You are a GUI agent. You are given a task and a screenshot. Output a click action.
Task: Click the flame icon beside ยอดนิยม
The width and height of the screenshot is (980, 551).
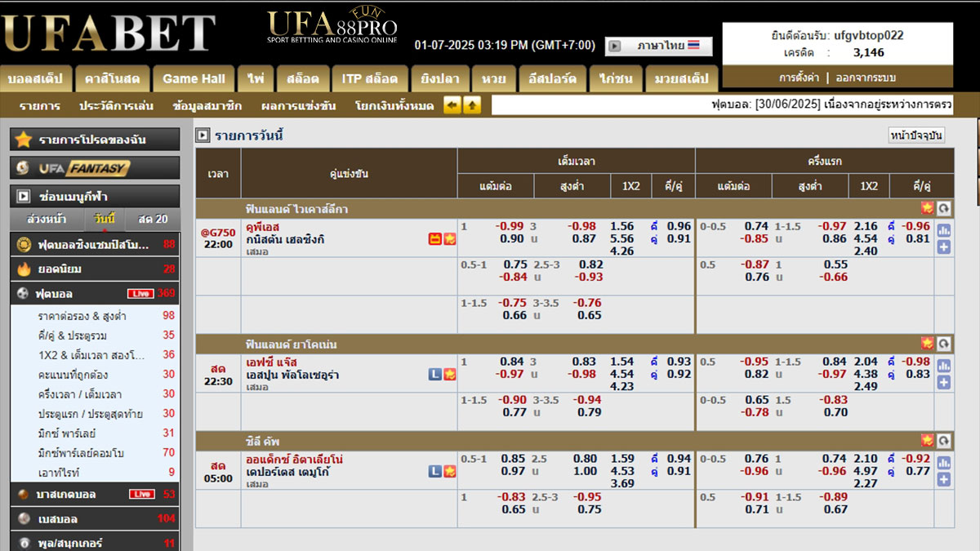point(23,269)
